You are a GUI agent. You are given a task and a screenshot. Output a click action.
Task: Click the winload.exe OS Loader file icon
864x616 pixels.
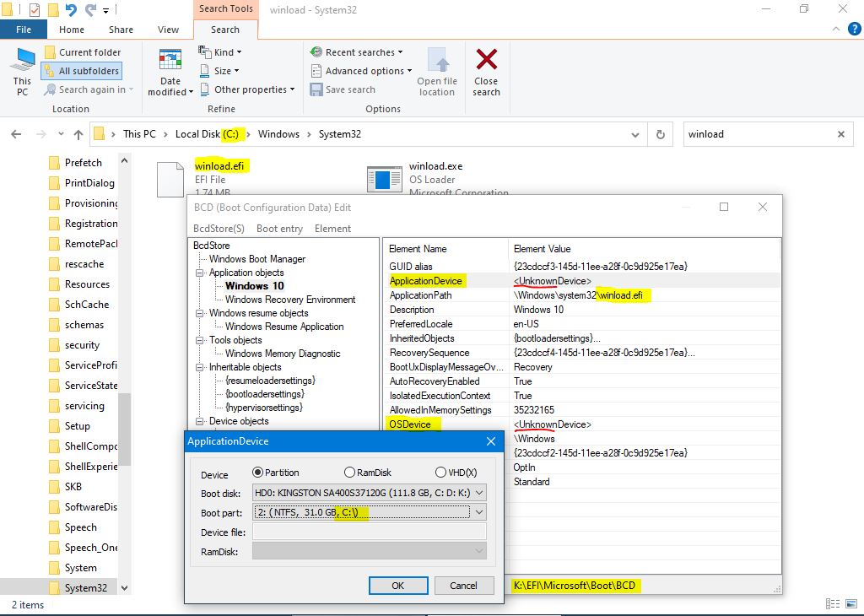pos(384,179)
